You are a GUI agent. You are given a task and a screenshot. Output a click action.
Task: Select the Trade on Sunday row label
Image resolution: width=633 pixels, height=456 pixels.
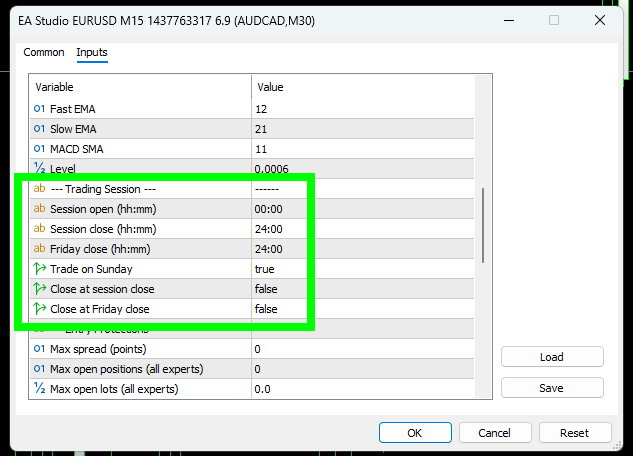[x=91, y=269]
